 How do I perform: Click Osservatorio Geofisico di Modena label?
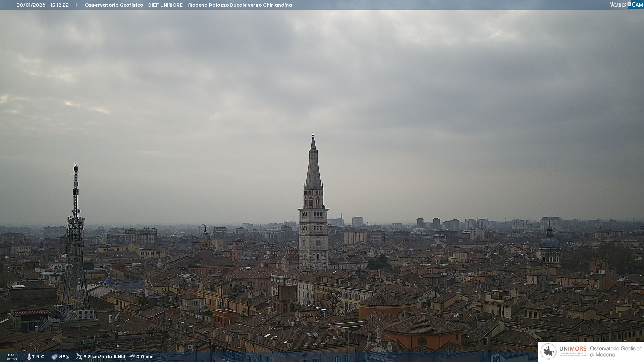(x=616, y=352)
